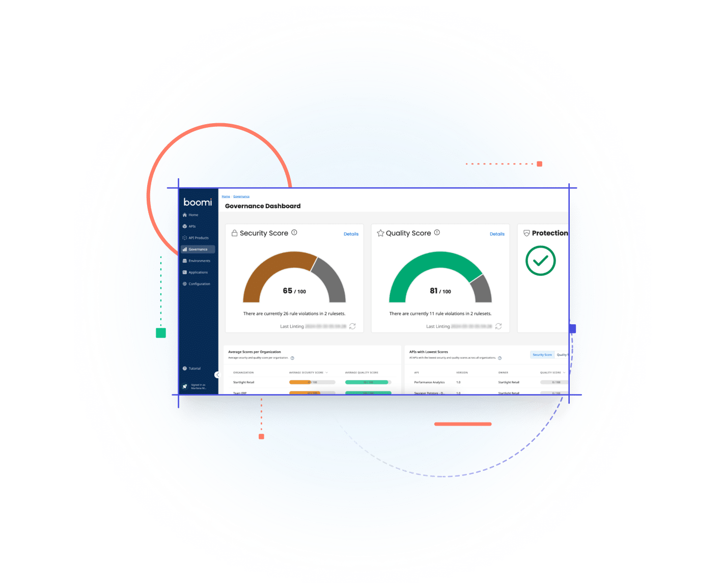Follow the Governance breadcrumb link
This screenshot has width=722, height=588.
click(x=241, y=197)
